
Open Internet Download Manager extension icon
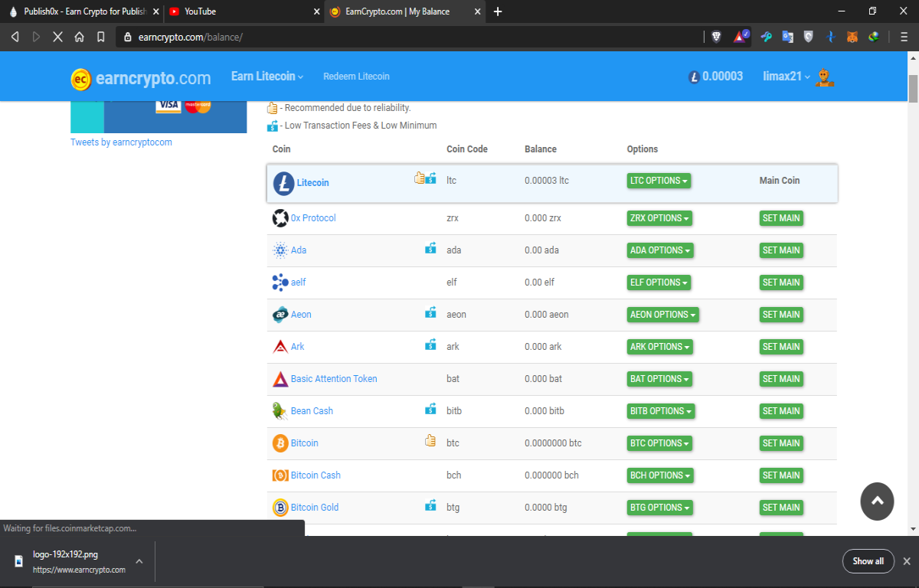tap(873, 36)
